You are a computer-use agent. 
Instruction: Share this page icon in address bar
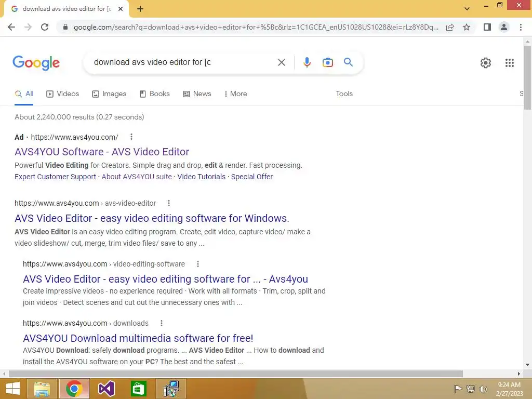(450, 27)
